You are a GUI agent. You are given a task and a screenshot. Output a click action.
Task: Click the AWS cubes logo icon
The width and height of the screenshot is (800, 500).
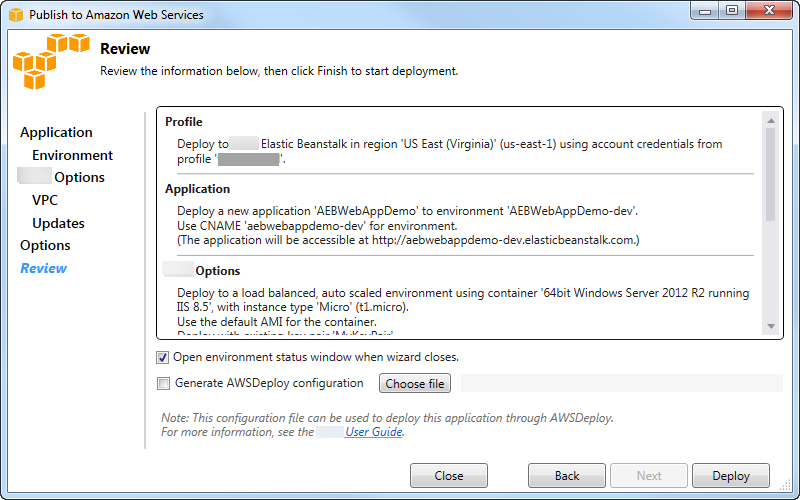[x=51, y=62]
